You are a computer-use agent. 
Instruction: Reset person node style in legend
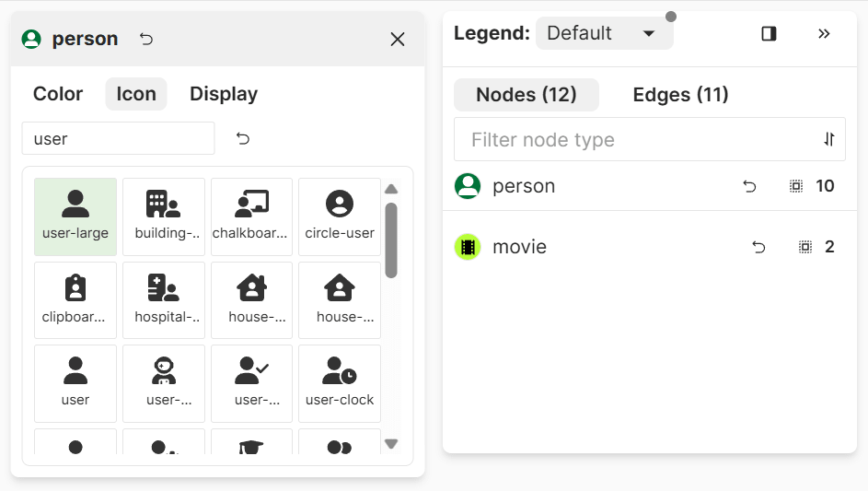pos(749,186)
